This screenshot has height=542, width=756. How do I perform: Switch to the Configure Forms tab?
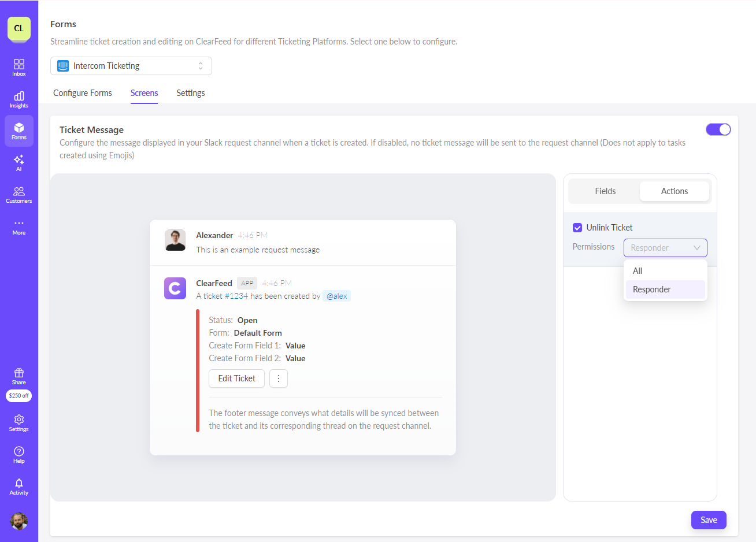[83, 93]
